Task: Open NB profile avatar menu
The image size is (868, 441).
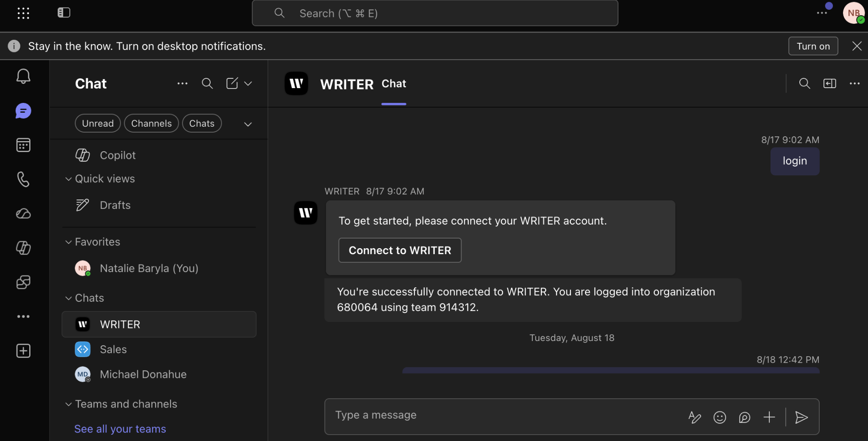Action: point(854,13)
